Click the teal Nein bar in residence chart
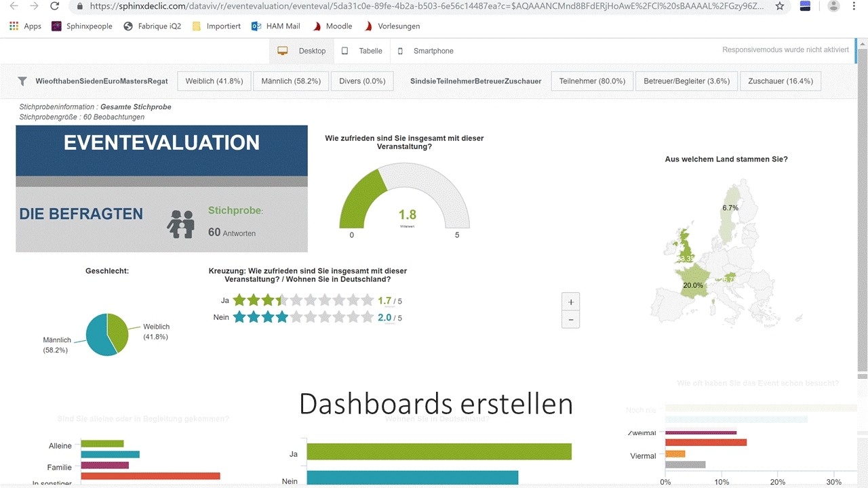The height and width of the screenshot is (488, 868). click(x=412, y=479)
